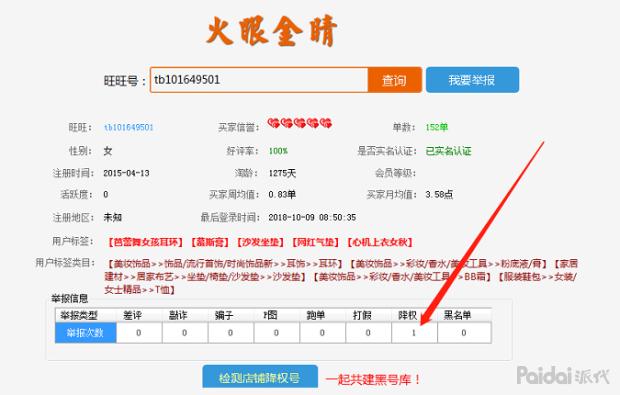Screen dimensions: 620x395
Task: Click the 黑名单 report count cell
Action: point(464,333)
